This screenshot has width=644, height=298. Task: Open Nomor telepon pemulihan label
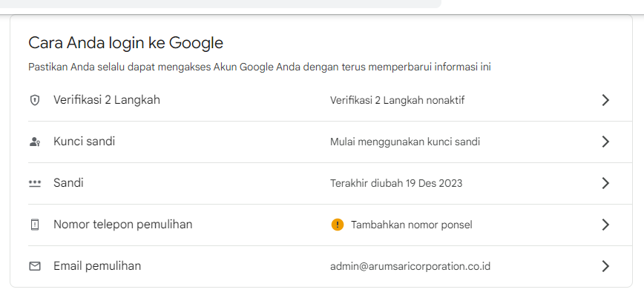[x=122, y=225]
